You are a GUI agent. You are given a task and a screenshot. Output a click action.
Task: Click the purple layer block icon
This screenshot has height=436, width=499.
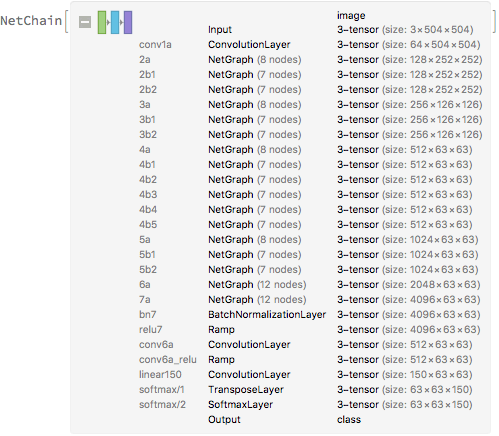click(x=128, y=22)
